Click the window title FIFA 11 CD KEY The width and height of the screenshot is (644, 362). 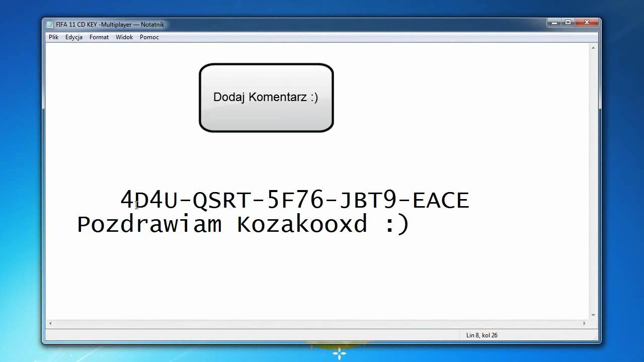[x=76, y=24]
